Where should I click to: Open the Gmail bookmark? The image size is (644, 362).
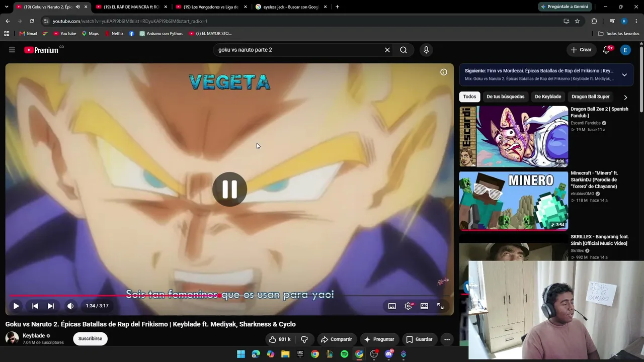pyautogui.click(x=28, y=34)
